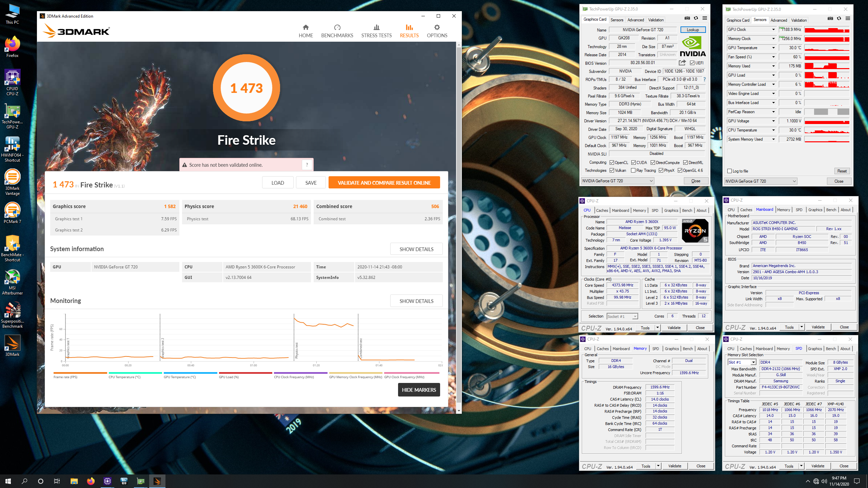Click HIDE MARKERS on the monitoring chart

coord(419,390)
